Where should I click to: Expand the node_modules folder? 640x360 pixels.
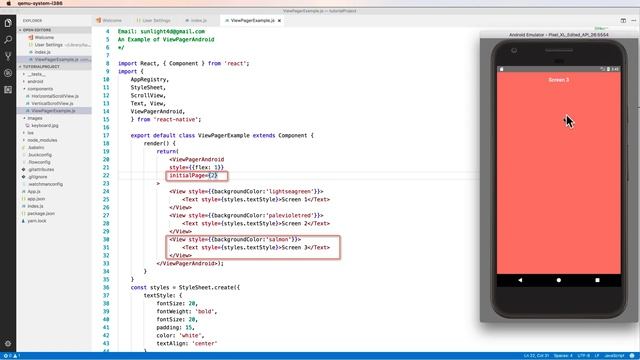[42, 140]
